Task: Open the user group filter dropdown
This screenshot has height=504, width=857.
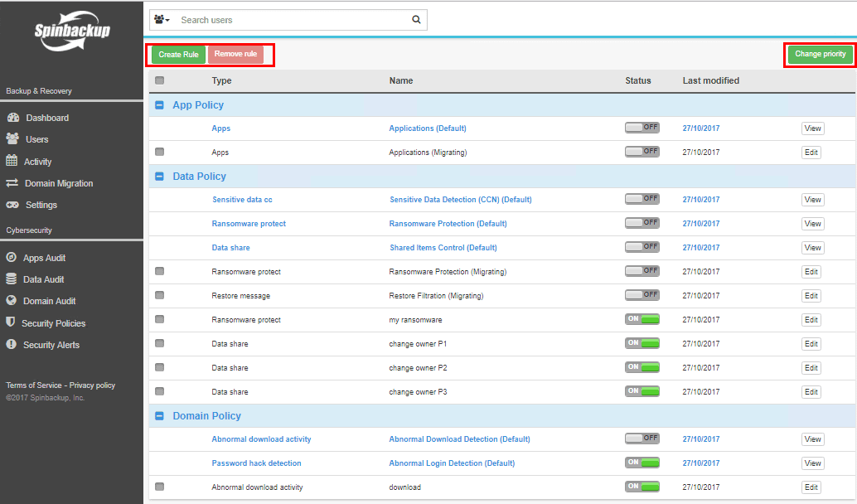Action: [162, 20]
